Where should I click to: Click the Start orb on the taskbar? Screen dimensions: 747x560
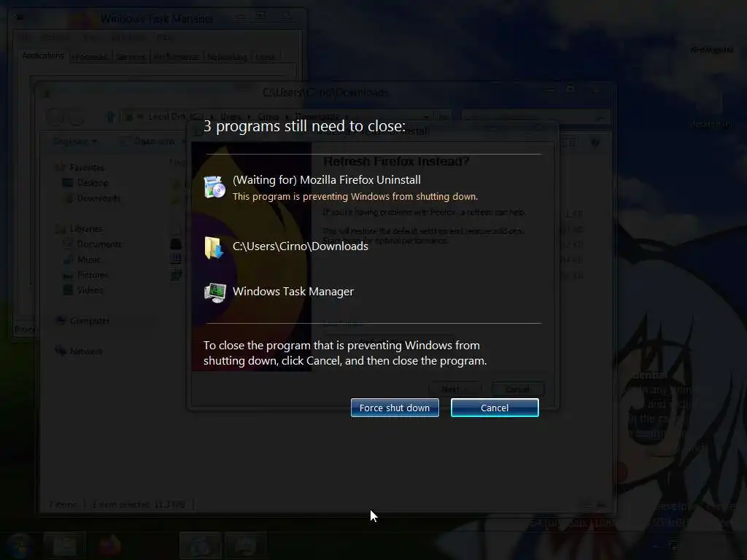tap(20, 545)
